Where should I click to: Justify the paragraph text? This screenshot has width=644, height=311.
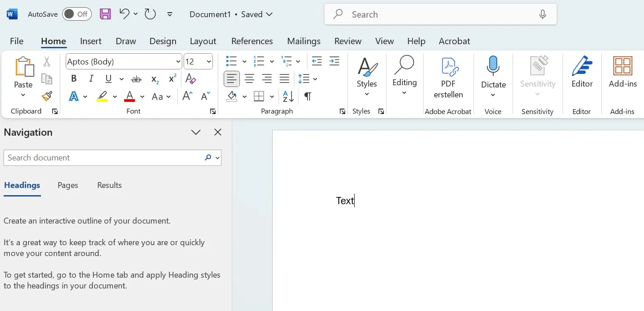pos(284,78)
